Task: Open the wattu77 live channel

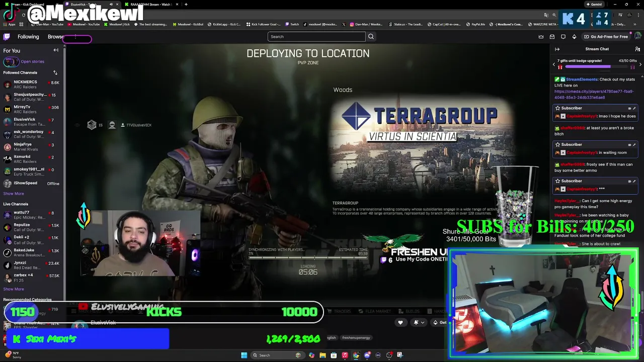Action: pyautogui.click(x=31, y=215)
